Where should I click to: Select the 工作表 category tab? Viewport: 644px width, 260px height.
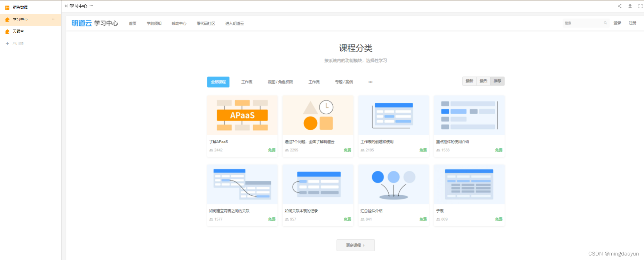247,82
